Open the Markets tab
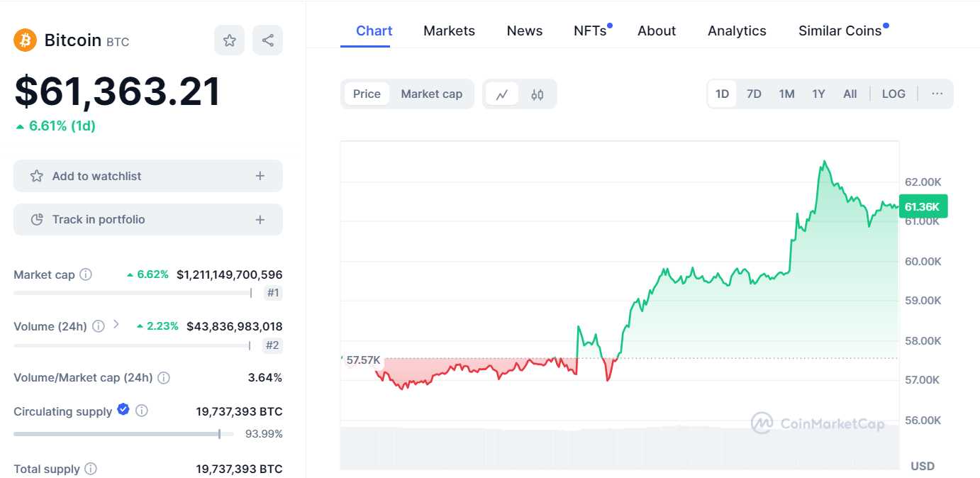This screenshot has height=478, width=980. click(x=449, y=31)
